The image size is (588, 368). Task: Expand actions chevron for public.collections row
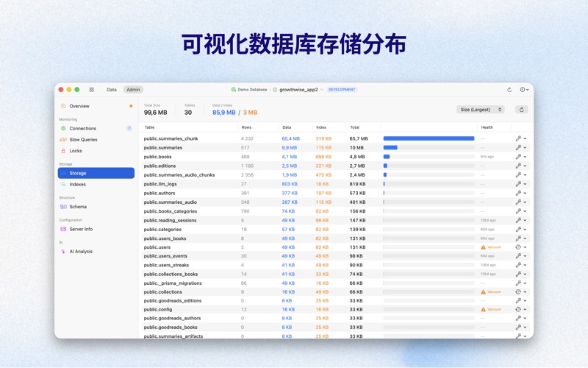526,291
